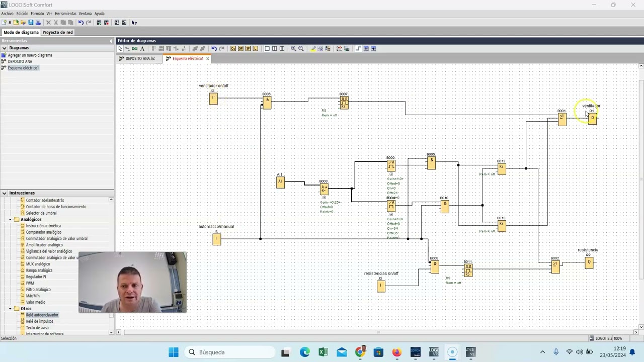
Task: Open the Ventana menu
Action: [85, 14]
